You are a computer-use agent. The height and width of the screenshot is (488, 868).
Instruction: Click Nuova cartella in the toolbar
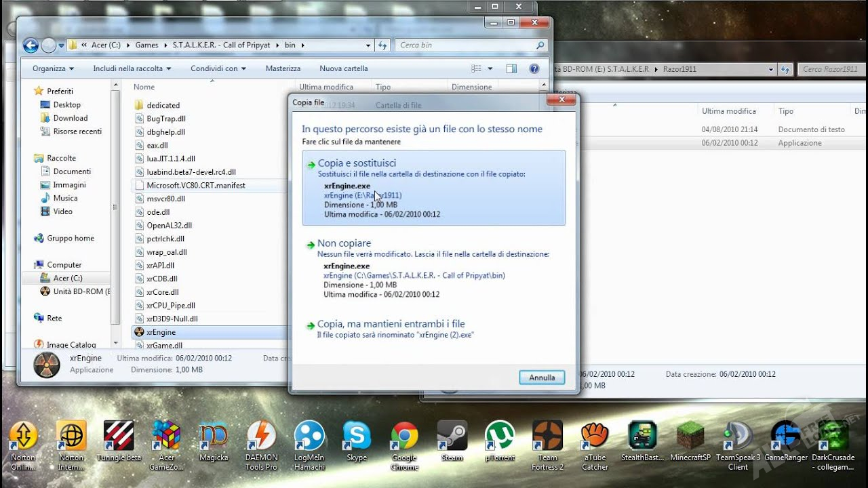343,68
